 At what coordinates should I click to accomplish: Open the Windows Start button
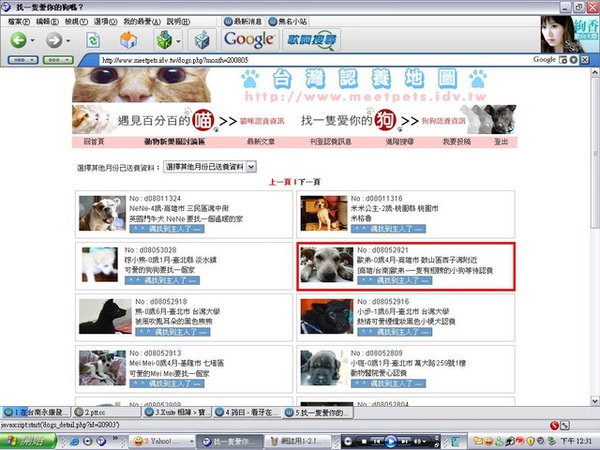point(28,441)
